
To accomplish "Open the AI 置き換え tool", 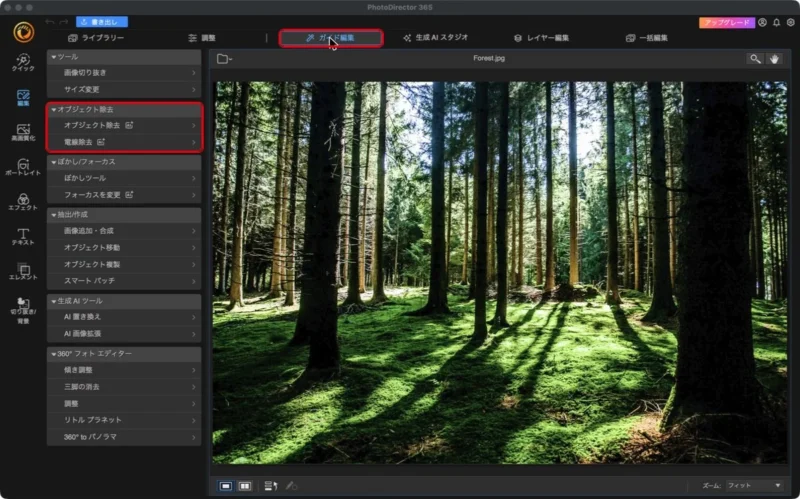I will [124, 317].
